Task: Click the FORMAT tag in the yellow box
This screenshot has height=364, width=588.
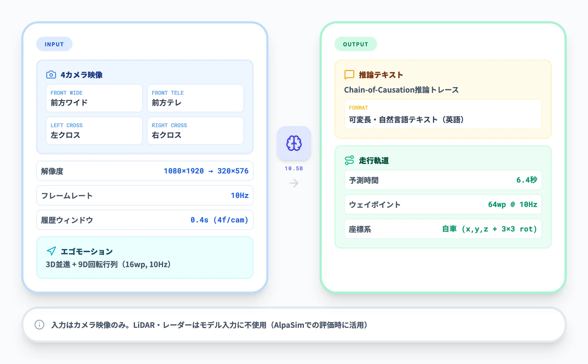Action: tap(358, 108)
